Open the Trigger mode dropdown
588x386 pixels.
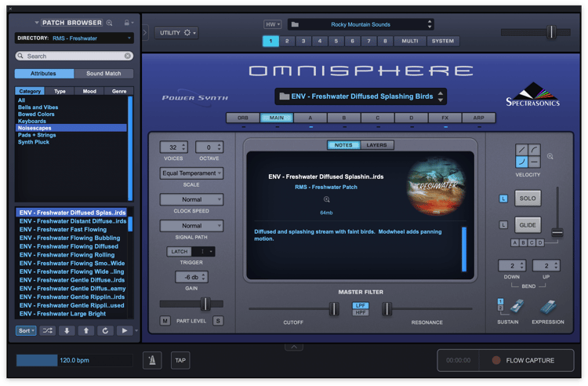[x=204, y=251]
